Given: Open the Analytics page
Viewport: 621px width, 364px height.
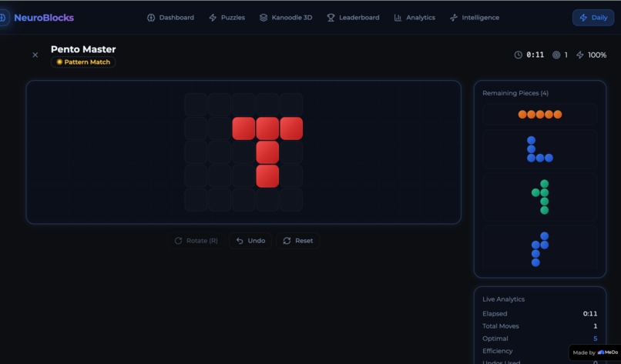Looking at the screenshot, I should [415, 18].
